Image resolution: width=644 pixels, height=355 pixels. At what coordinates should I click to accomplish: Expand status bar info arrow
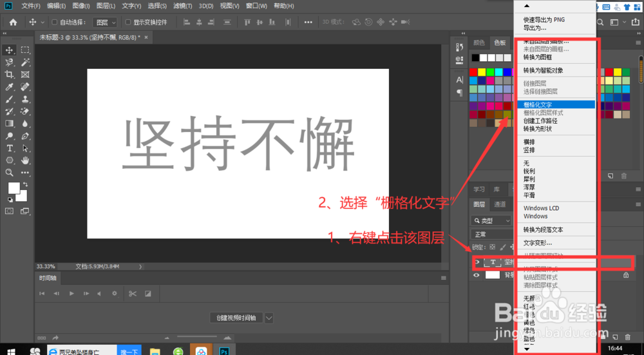(x=140, y=267)
